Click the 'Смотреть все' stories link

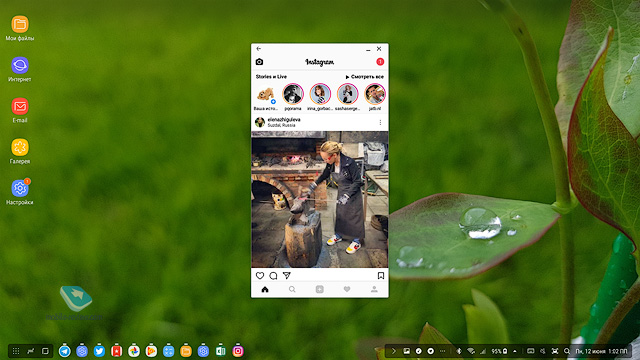click(364, 77)
